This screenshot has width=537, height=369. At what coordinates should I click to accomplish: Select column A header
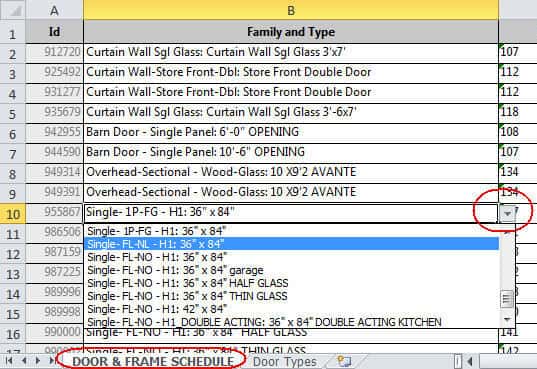click(54, 10)
